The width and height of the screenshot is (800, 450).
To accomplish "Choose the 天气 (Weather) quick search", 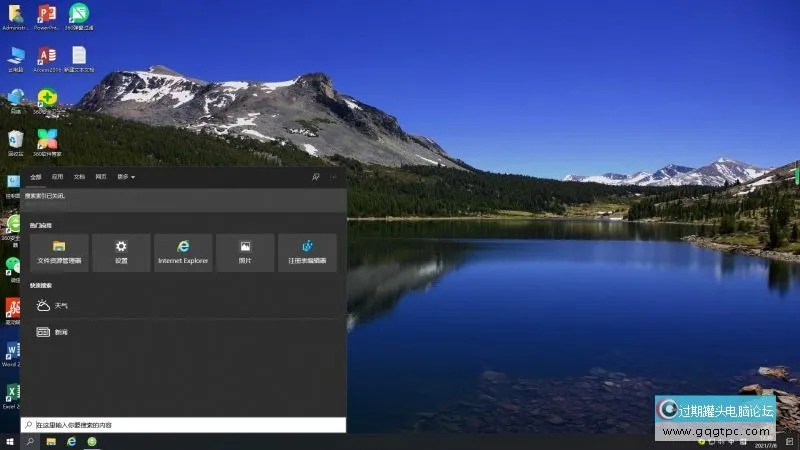I will pos(60,305).
